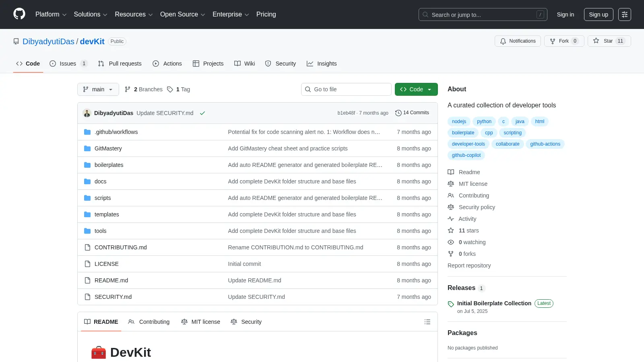Screen dimensions: 644x362
Task: Open the CONTRIBUTING.md file
Action: click(121, 247)
